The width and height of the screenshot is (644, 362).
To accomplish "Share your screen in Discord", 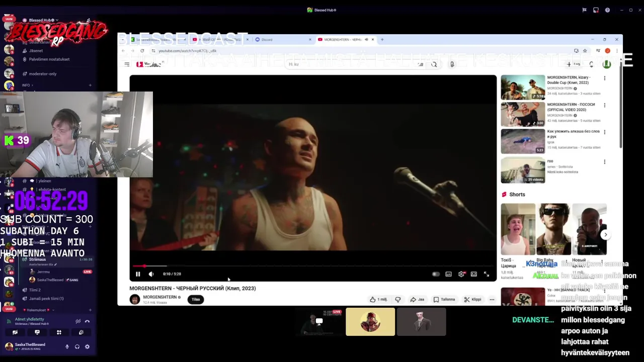I will (x=37, y=332).
